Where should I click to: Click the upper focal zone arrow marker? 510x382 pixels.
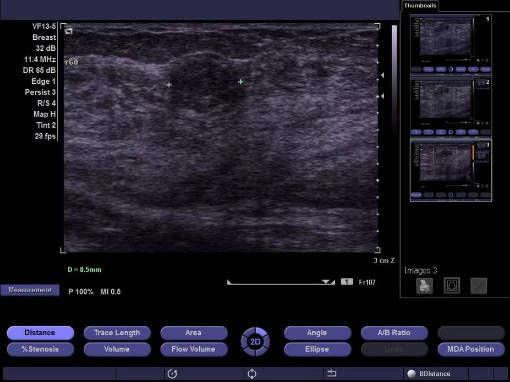click(382, 75)
